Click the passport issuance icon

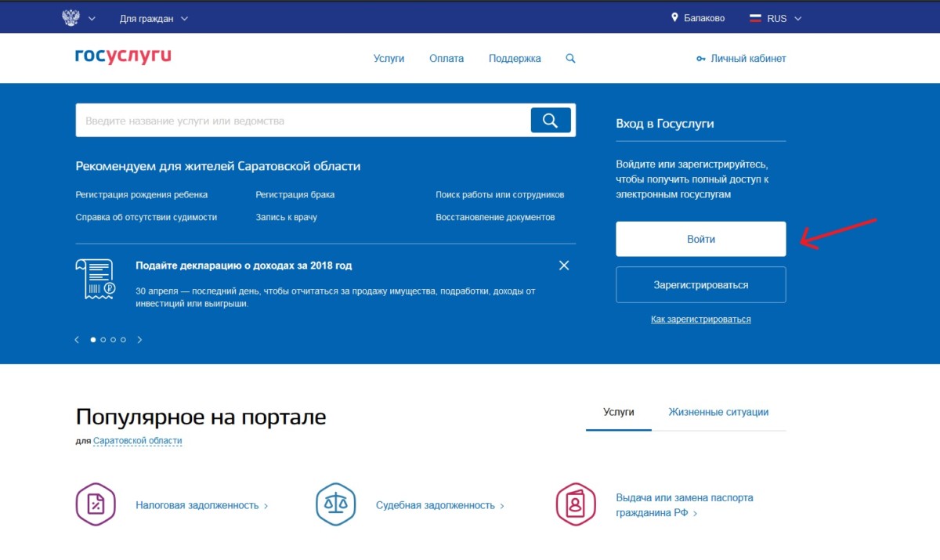click(x=576, y=504)
